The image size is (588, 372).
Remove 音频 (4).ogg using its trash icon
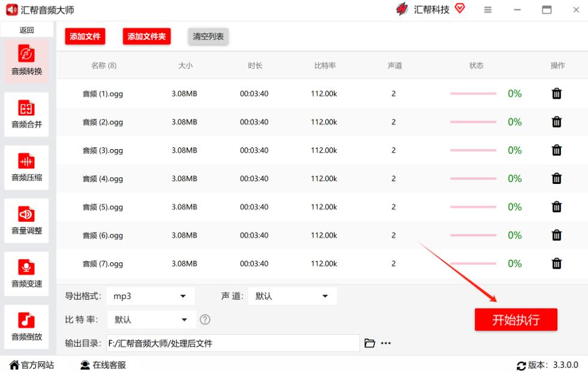556,179
